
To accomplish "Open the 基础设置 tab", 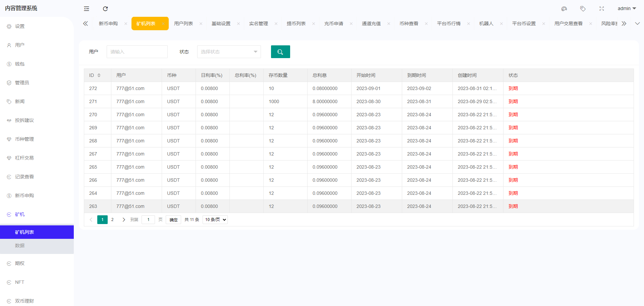I will pyautogui.click(x=221, y=24).
